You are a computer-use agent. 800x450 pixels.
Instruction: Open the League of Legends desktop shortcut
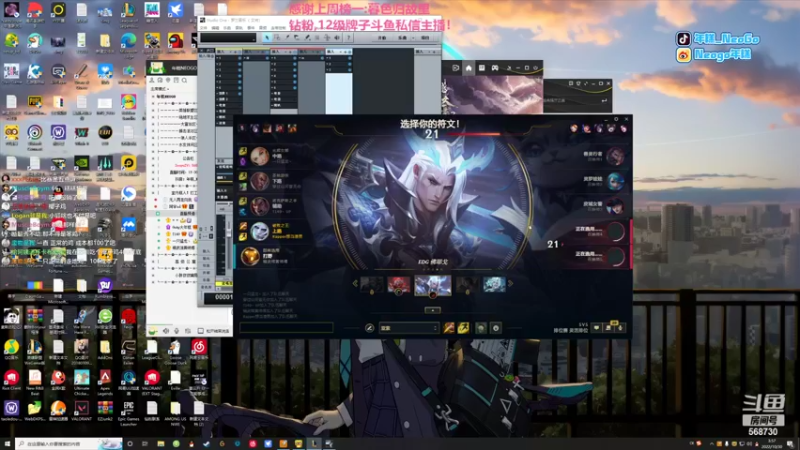[128, 13]
